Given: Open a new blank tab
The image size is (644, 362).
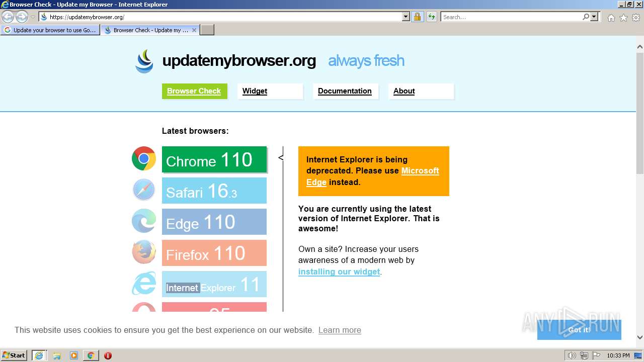Looking at the screenshot, I should 207,30.
